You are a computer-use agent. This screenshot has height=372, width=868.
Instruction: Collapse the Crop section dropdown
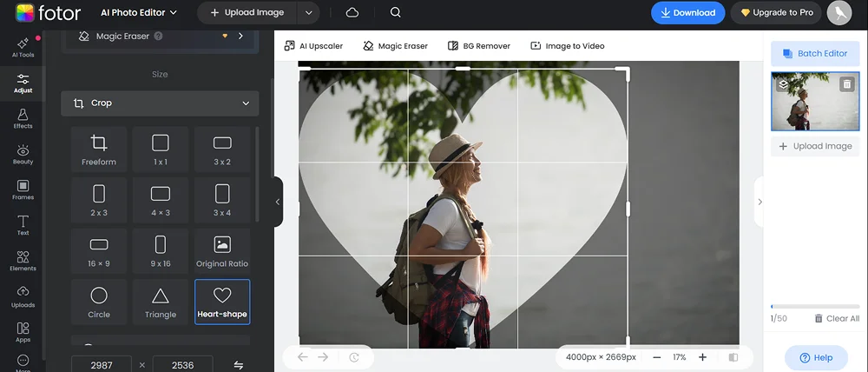[246, 103]
